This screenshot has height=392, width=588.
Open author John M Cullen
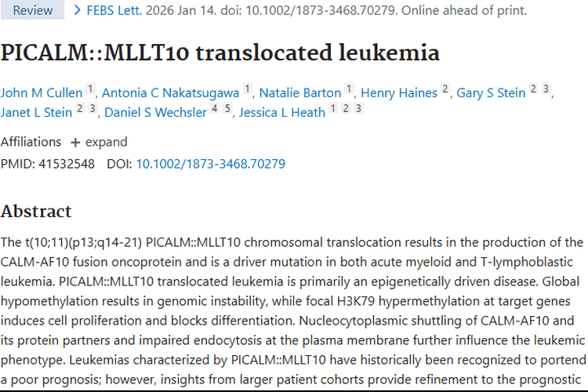click(x=42, y=93)
